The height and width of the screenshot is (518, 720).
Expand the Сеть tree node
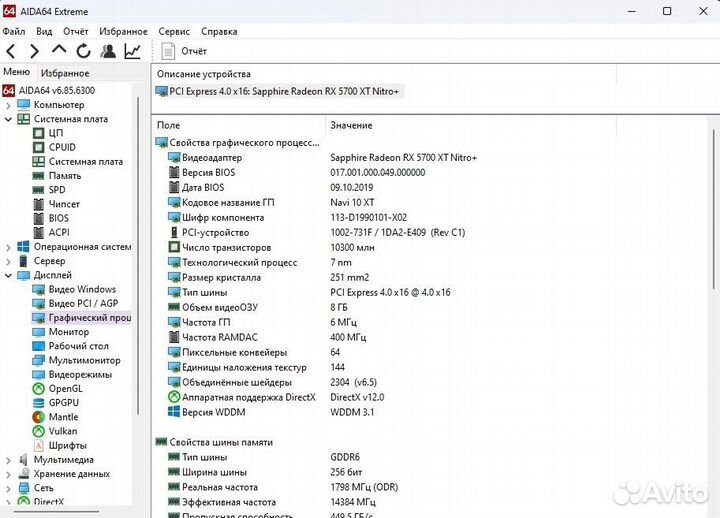(8, 488)
